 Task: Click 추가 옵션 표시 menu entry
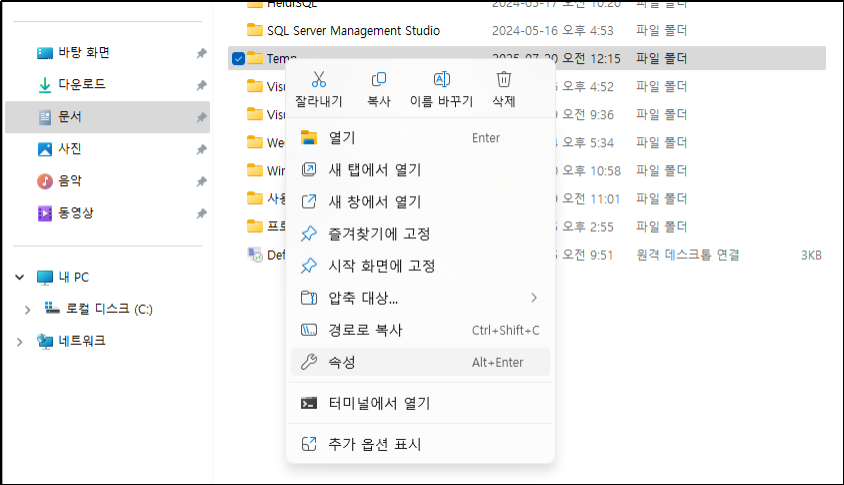(x=420, y=444)
